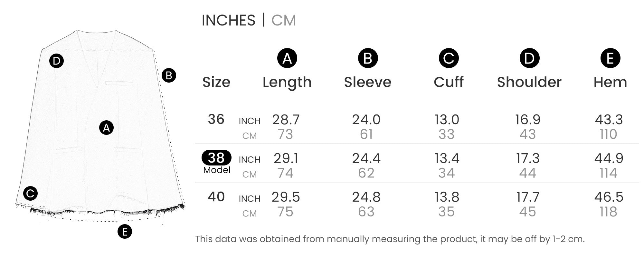Click the B icon above Sleeve

tap(368, 58)
